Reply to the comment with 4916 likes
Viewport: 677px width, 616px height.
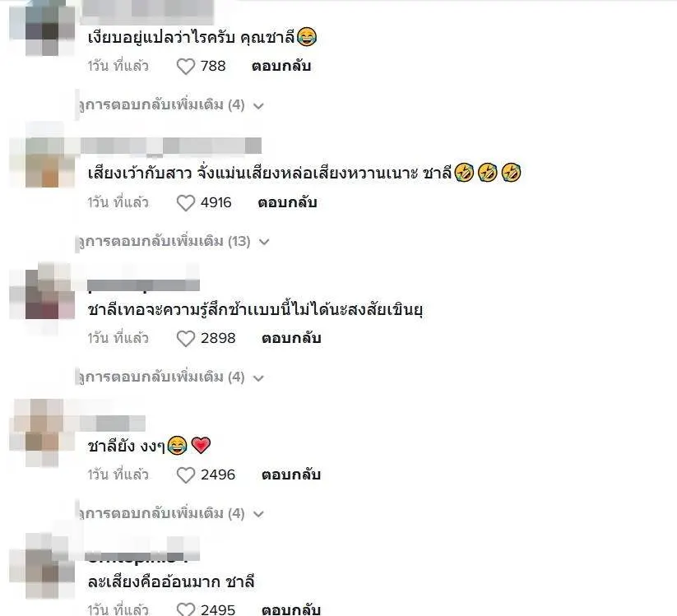[287, 202]
